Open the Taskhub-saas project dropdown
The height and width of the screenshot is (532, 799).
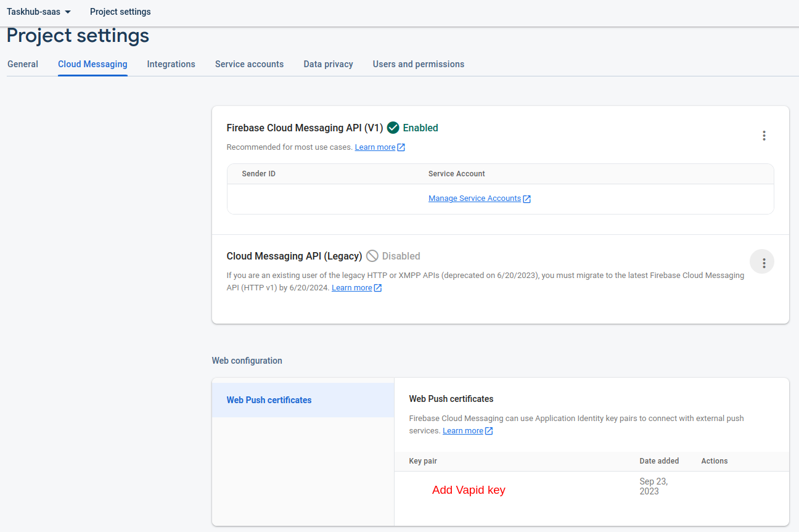point(39,12)
